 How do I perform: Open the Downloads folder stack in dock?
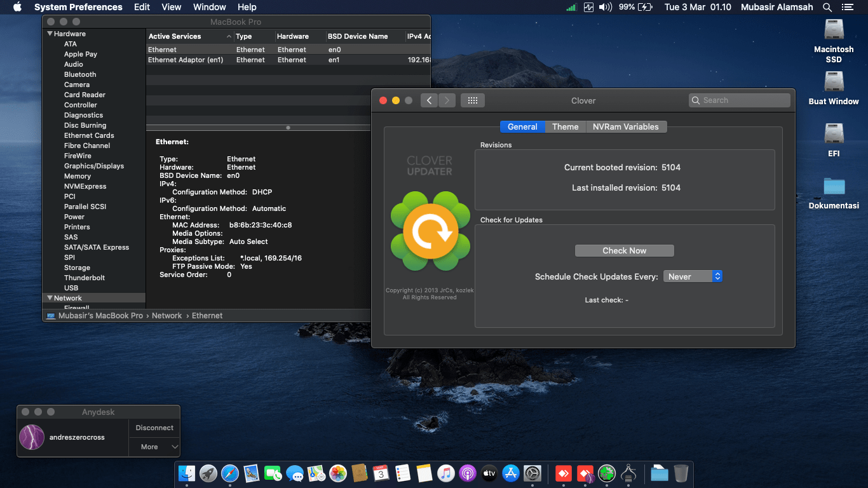pos(660,473)
